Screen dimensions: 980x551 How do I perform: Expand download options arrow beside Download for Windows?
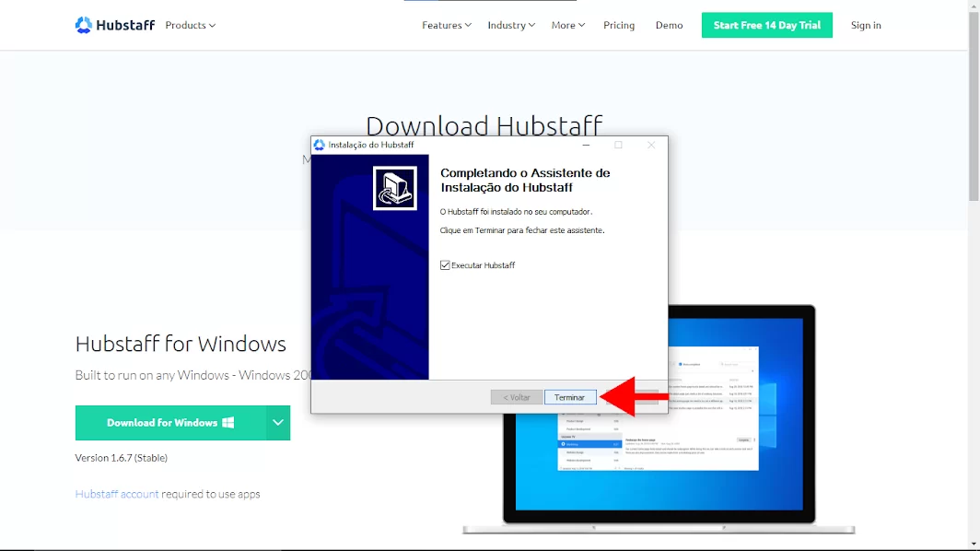pos(278,423)
